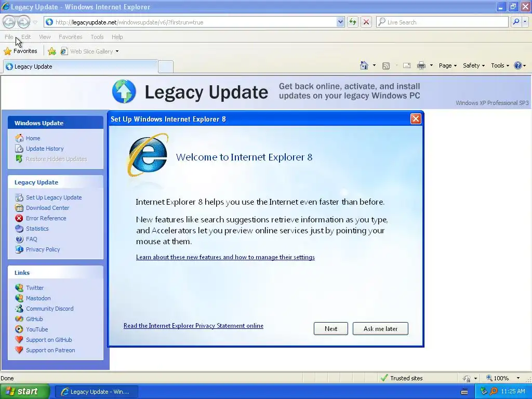
Task: Click the Twitter link icon
Action: pos(19,288)
